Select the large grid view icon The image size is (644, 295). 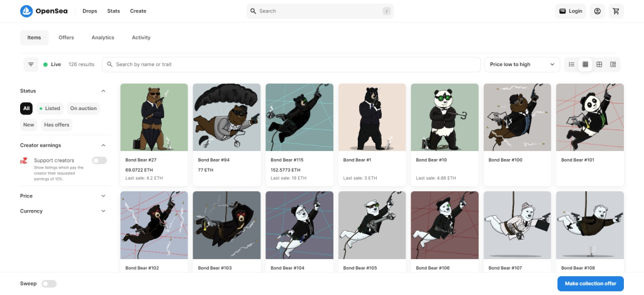[599, 64]
